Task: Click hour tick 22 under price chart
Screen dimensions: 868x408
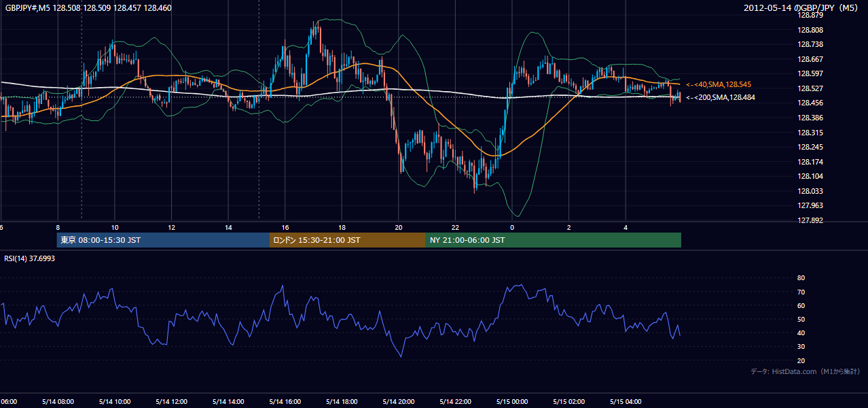Action: click(x=455, y=228)
